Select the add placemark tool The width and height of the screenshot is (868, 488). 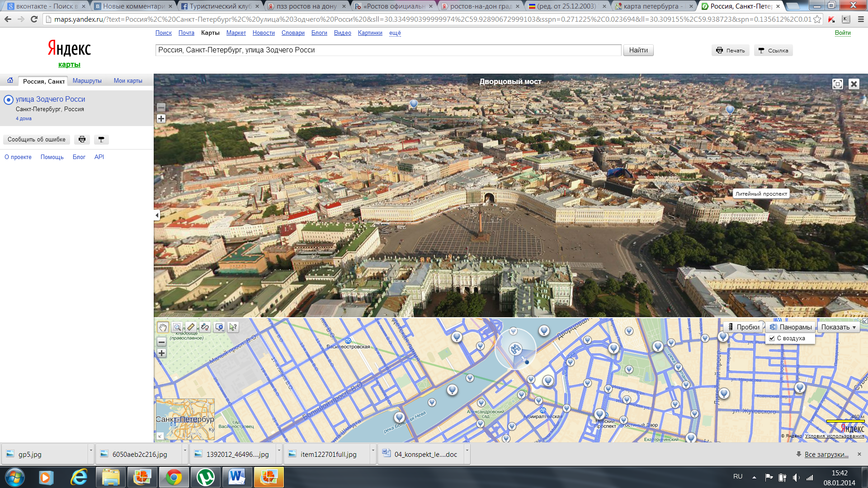coord(219,327)
